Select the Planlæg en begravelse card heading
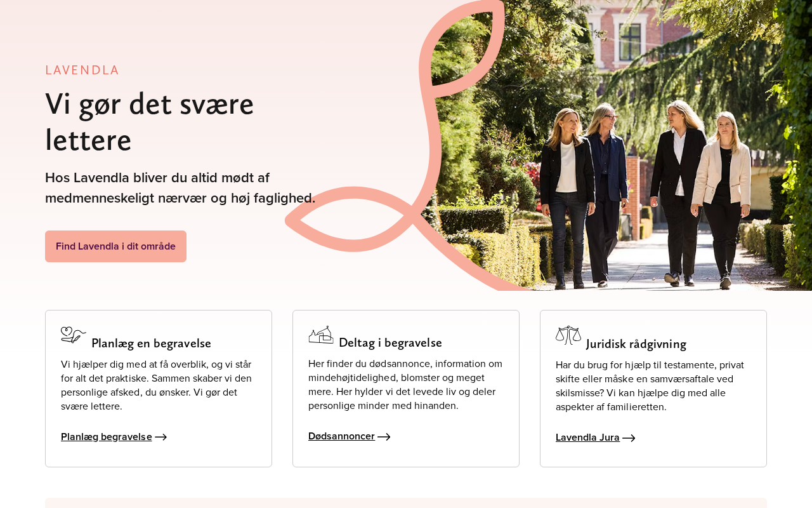Image resolution: width=812 pixels, height=508 pixels. tap(151, 344)
